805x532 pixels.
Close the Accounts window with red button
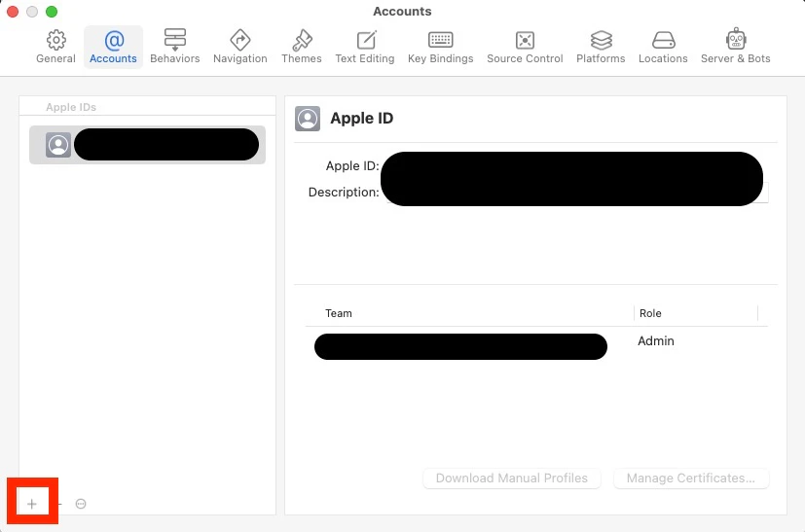13,12
